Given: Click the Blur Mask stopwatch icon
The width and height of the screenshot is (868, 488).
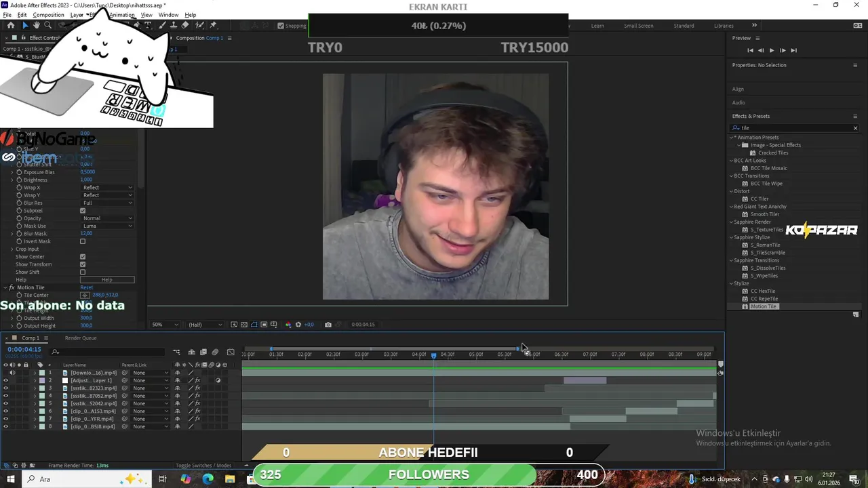Looking at the screenshot, I should (x=19, y=234).
